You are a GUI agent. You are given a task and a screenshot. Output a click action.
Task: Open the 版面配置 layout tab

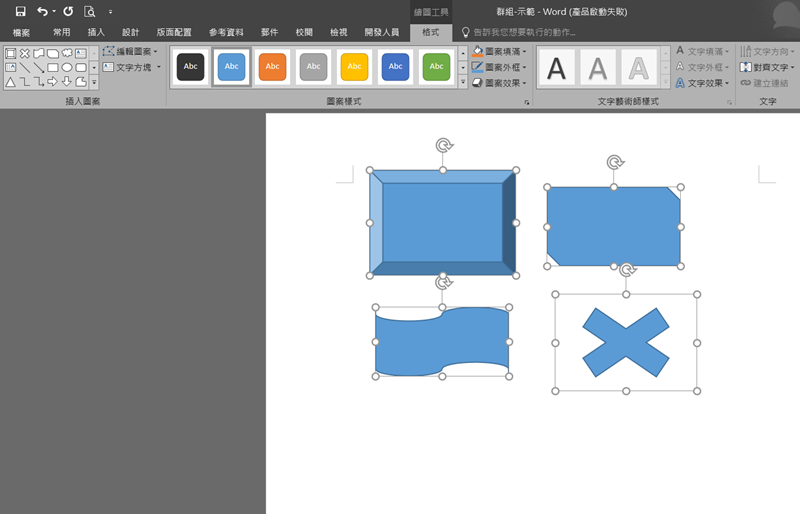point(174,32)
